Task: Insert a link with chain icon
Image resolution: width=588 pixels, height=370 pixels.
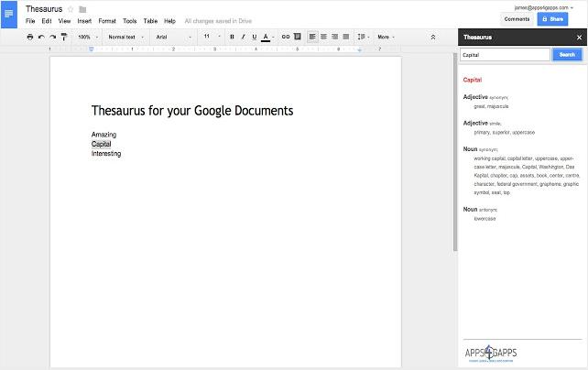Action: pyautogui.click(x=286, y=37)
